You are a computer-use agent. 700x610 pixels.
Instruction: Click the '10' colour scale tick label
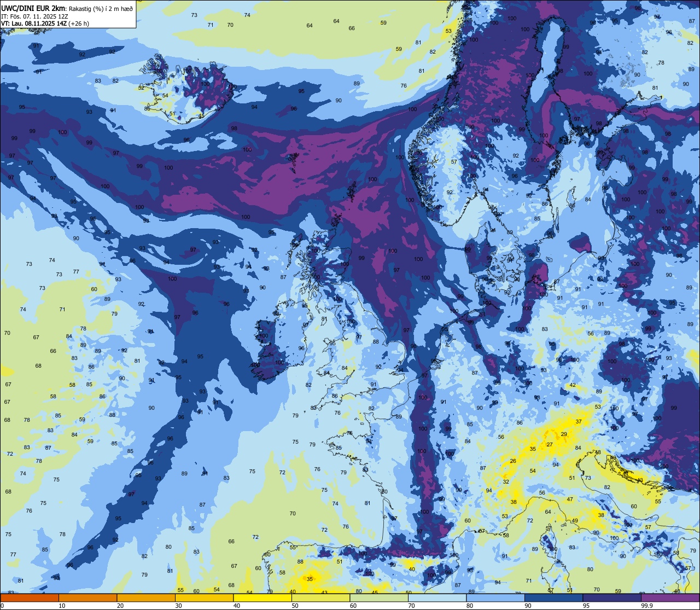pyautogui.click(x=62, y=606)
